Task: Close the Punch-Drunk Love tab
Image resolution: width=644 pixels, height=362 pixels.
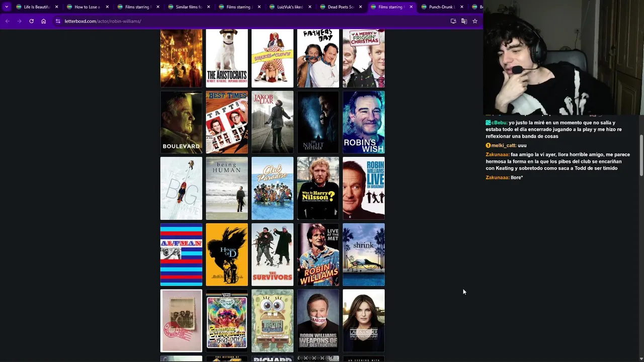Action: pos(462,7)
